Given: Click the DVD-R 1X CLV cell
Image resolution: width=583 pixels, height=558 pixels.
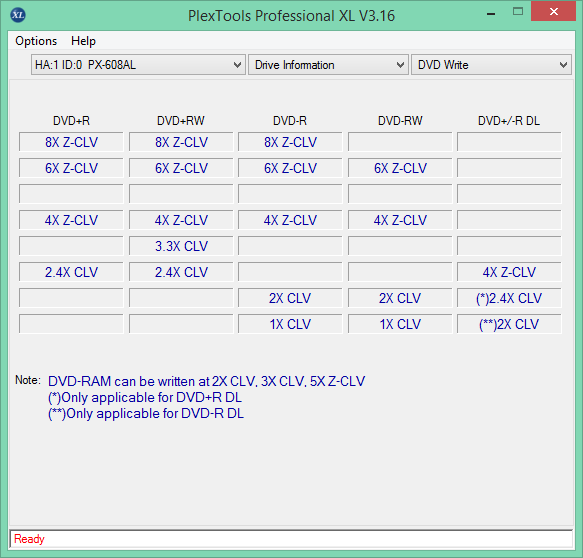Looking at the screenshot, I should (290, 324).
